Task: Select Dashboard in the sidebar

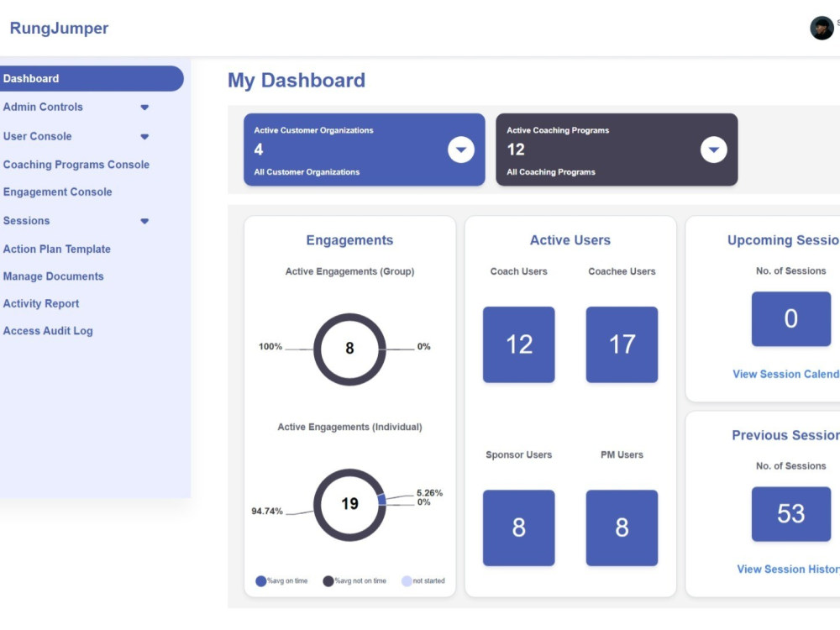Action: (x=92, y=79)
